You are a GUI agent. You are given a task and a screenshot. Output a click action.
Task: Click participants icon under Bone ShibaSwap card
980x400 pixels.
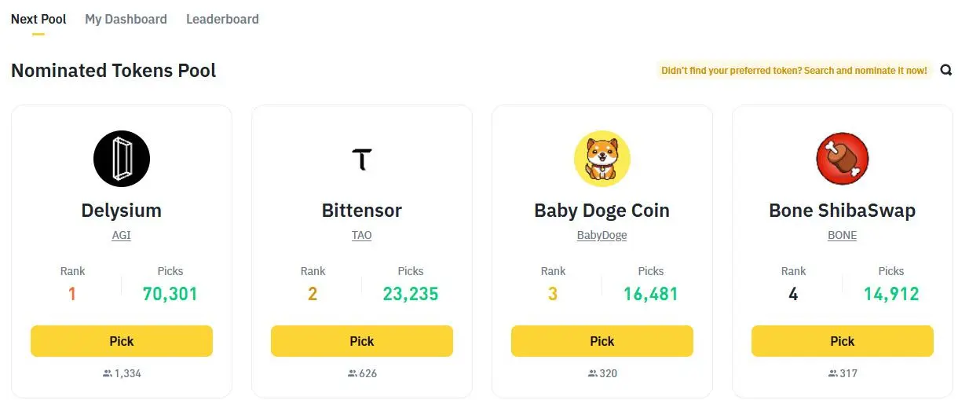[x=833, y=374]
